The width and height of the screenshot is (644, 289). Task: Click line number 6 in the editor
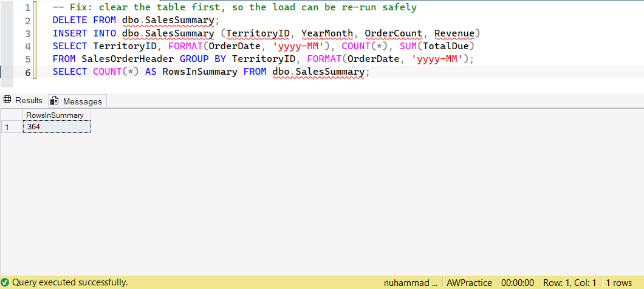[27, 73]
